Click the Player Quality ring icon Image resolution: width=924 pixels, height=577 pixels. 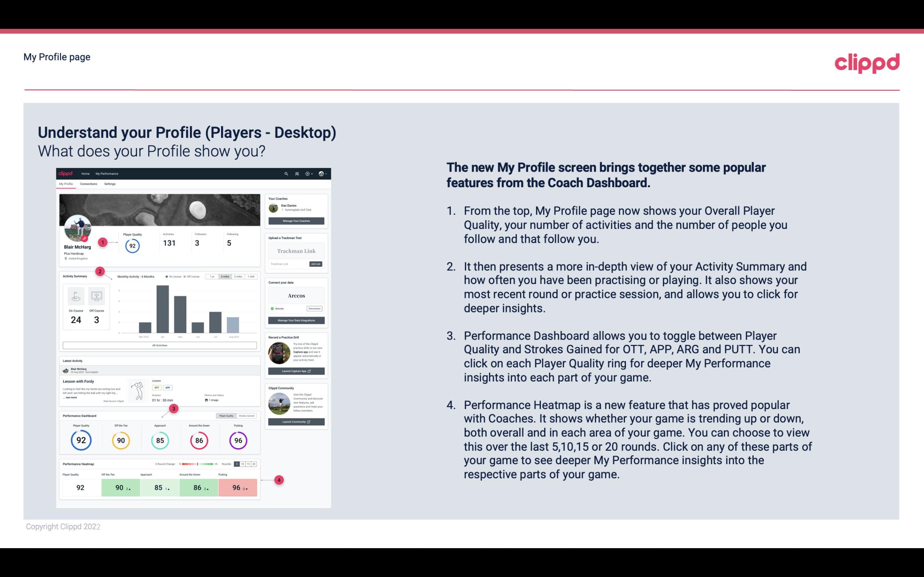[81, 439]
